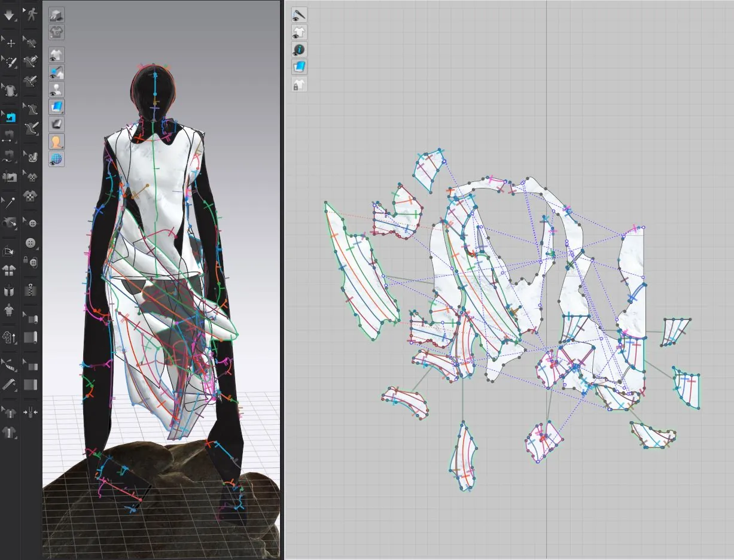
Task: Select the pin needle tool
Action: click(10, 203)
